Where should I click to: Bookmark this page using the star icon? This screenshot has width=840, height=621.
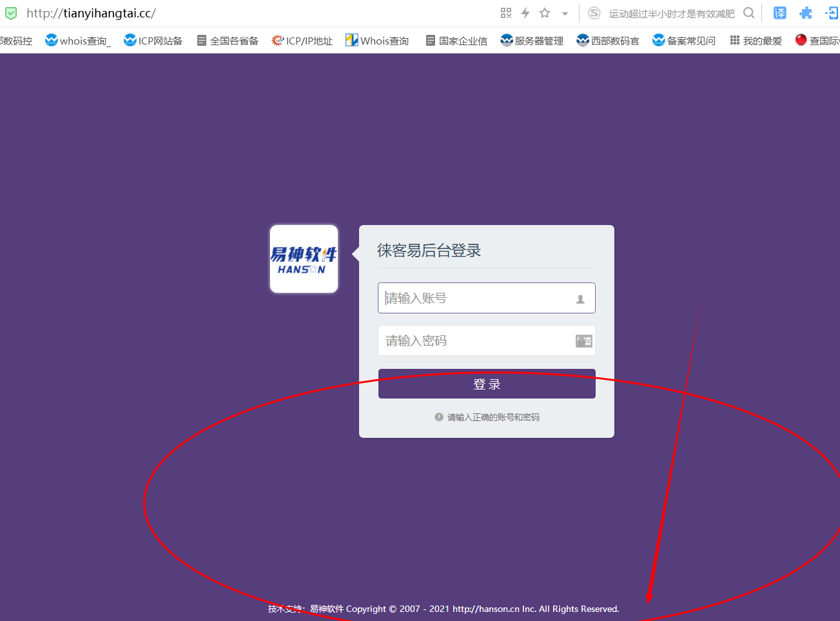(x=543, y=13)
